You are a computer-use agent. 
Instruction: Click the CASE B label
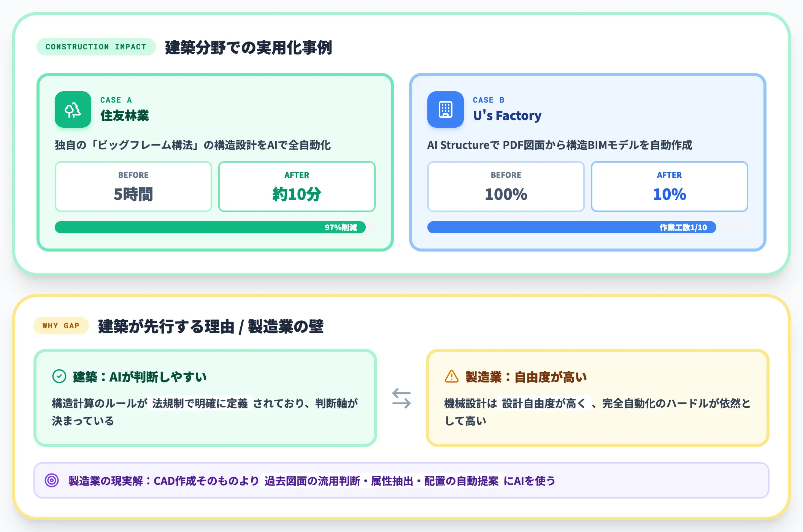[x=489, y=100]
